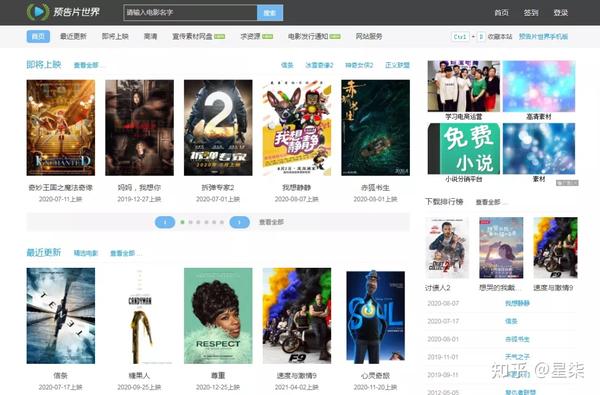Open the 即将上映 navigation tab
The height and width of the screenshot is (395, 600).
pos(115,36)
